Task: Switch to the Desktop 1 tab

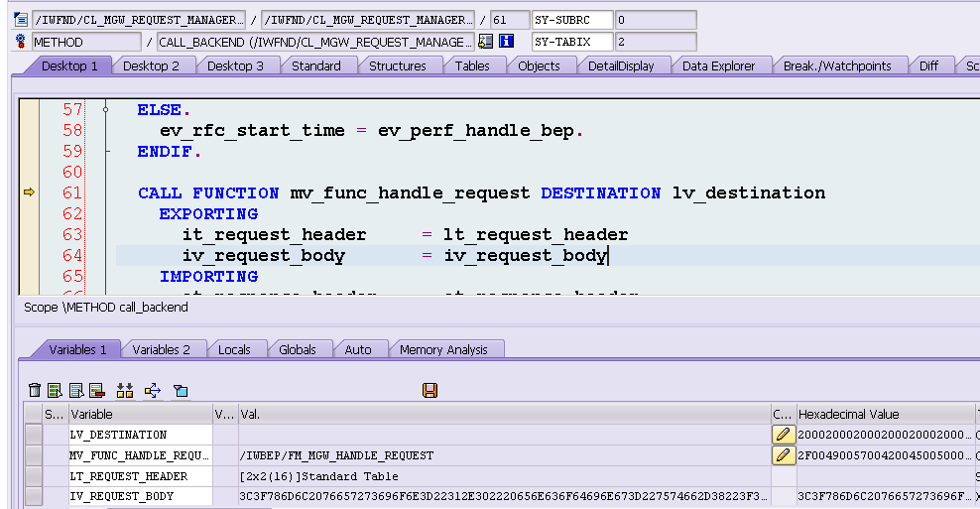Action: (69, 65)
